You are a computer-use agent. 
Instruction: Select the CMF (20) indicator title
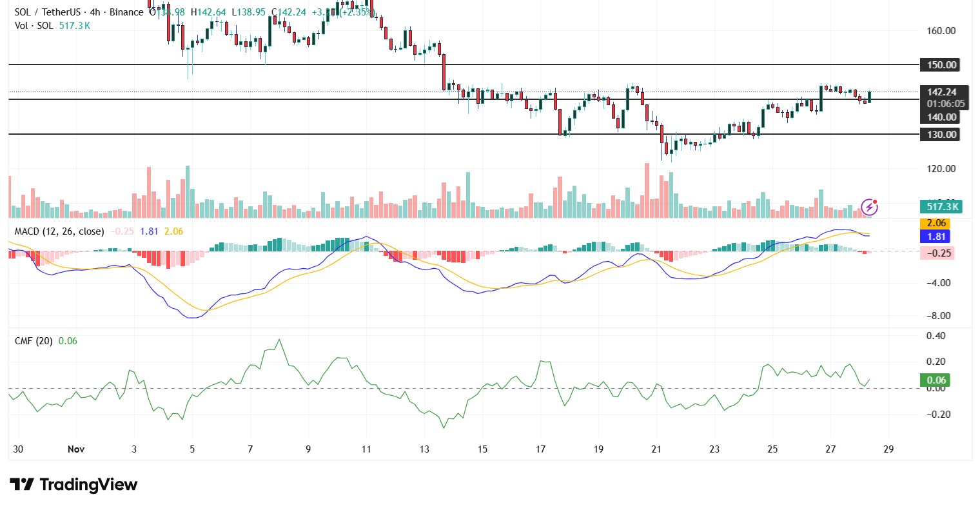tap(34, 340)
